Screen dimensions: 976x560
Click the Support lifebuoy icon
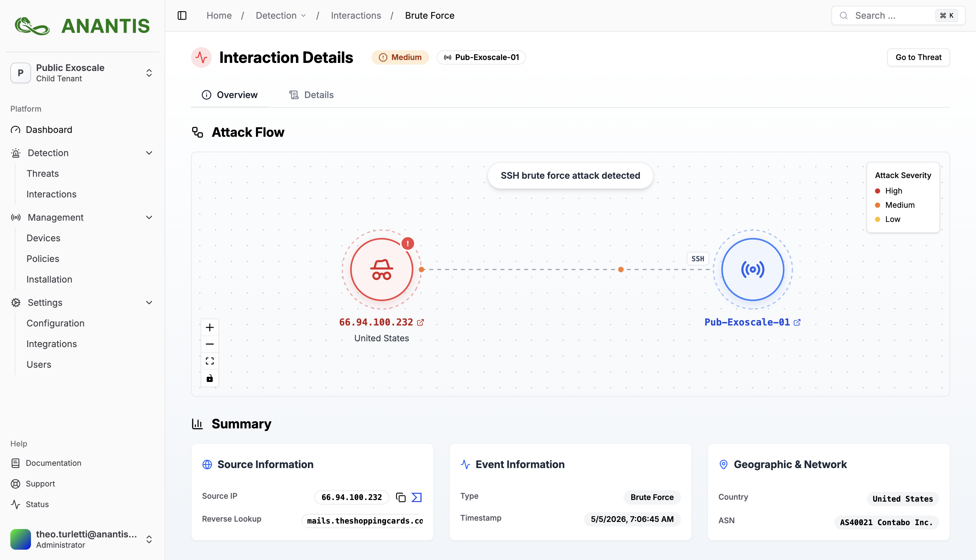coord(15,484)
